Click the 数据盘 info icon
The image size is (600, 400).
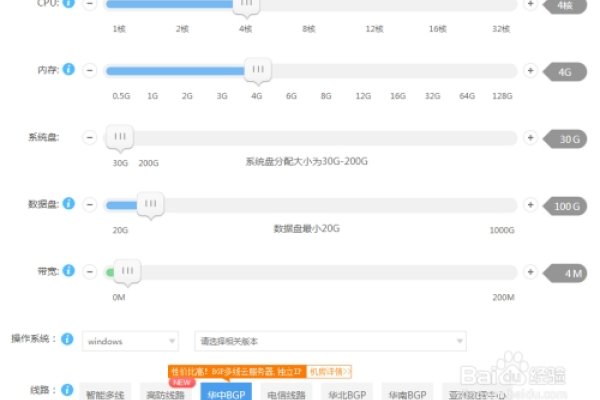[68, 203]
